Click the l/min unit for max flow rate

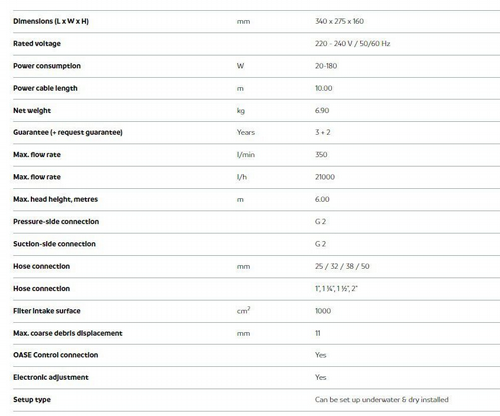pos(246,155)
